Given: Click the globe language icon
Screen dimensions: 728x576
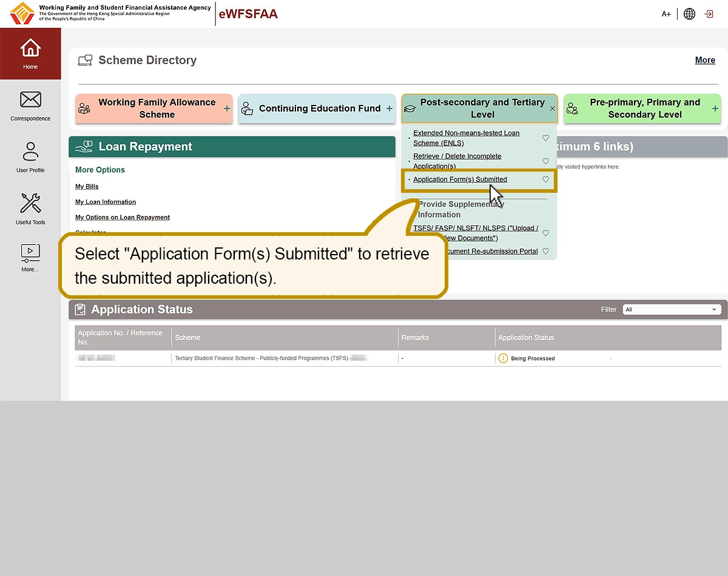Looking at the screenshot, I should (689, 14).
